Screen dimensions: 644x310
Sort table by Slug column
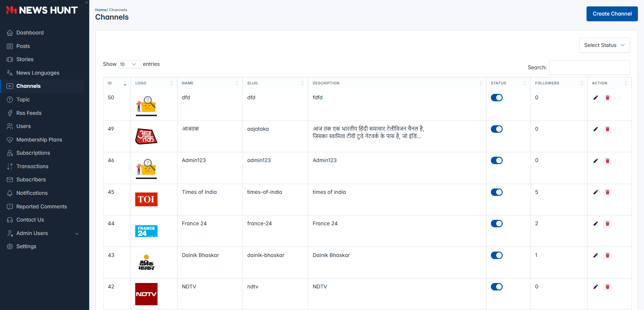coord(275,83)
